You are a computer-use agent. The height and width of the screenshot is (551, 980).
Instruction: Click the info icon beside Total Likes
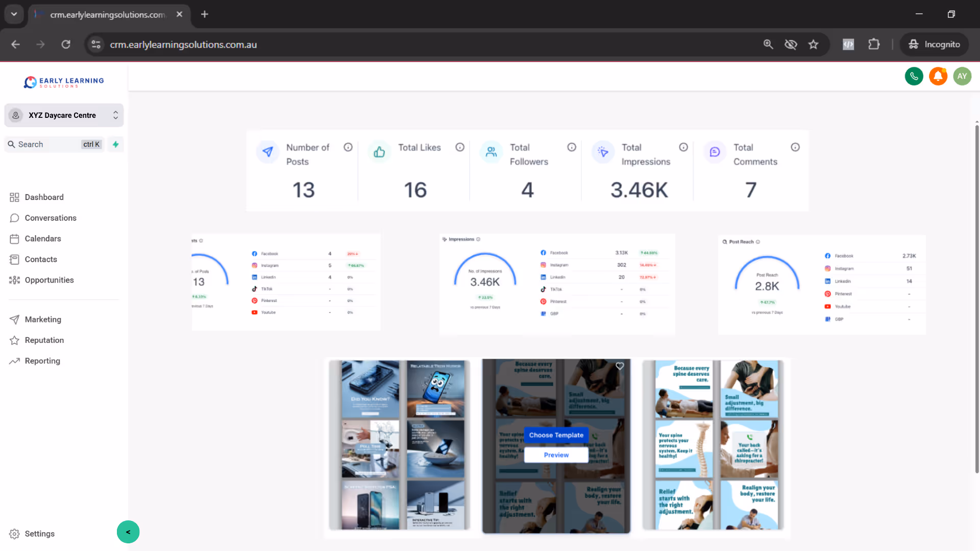pos(460,147)
